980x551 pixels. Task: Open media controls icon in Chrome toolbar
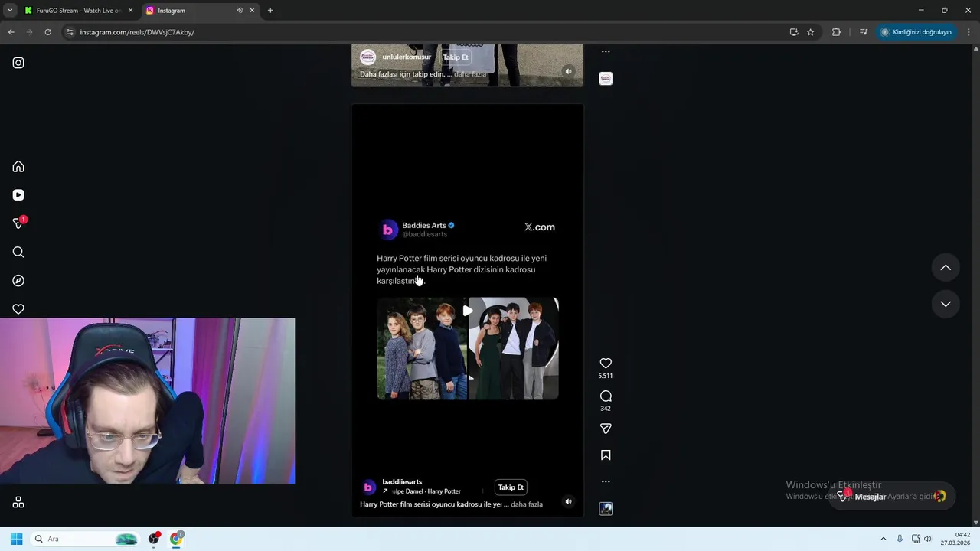(x=863, y=32)
